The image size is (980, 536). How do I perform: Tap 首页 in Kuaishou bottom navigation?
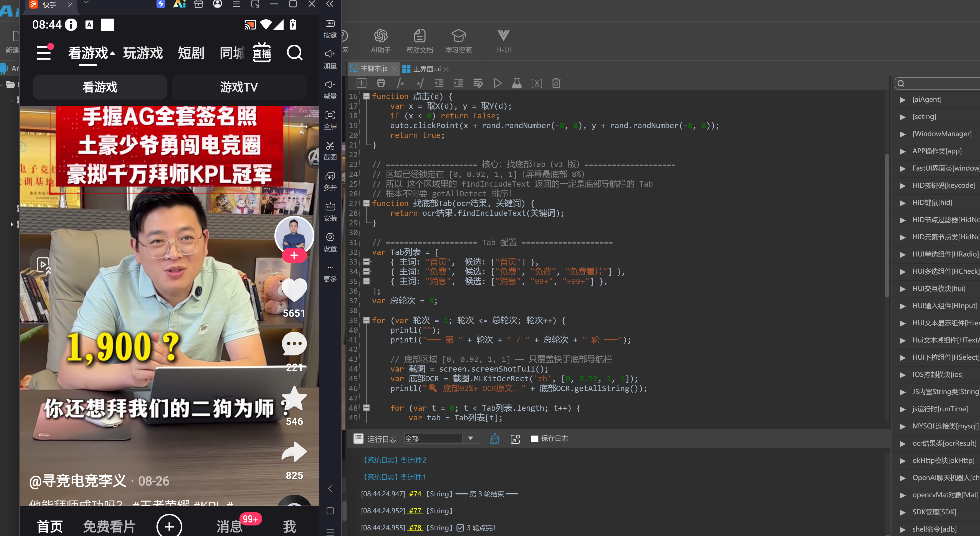coord(50,527)
